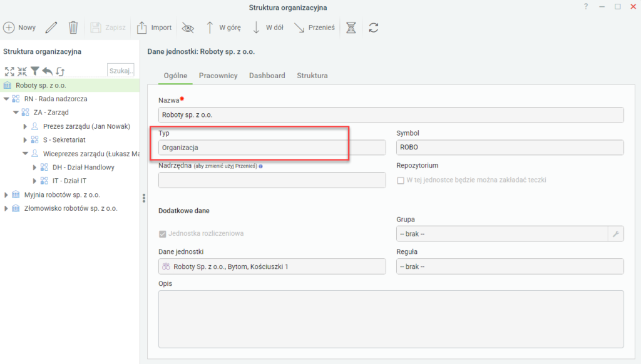
Task: Select S - Sekretariat item
Action: click(64, 139)
